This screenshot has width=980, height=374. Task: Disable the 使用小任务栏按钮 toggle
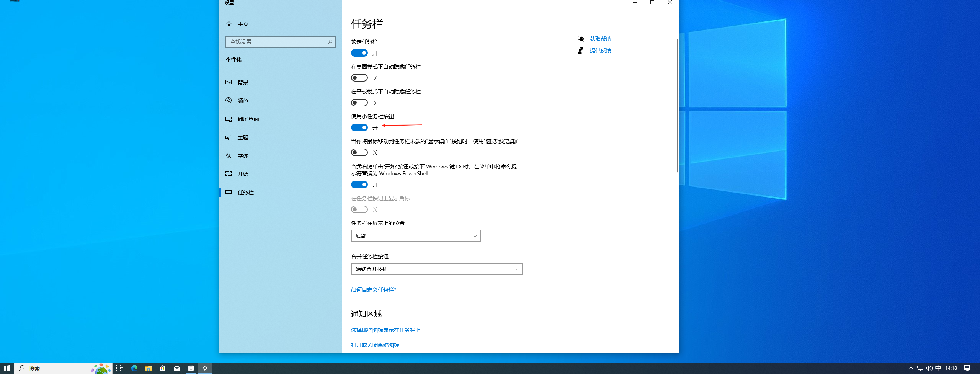click(359, 127)
